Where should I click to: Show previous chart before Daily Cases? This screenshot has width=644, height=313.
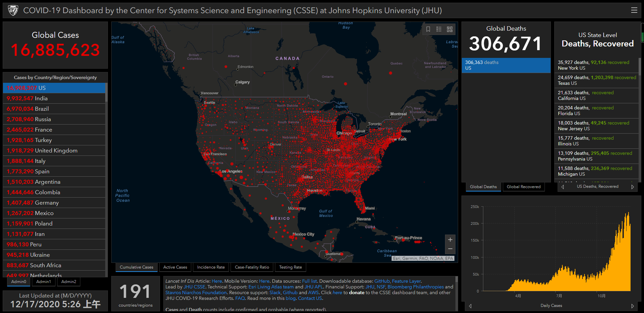point(470,306)
